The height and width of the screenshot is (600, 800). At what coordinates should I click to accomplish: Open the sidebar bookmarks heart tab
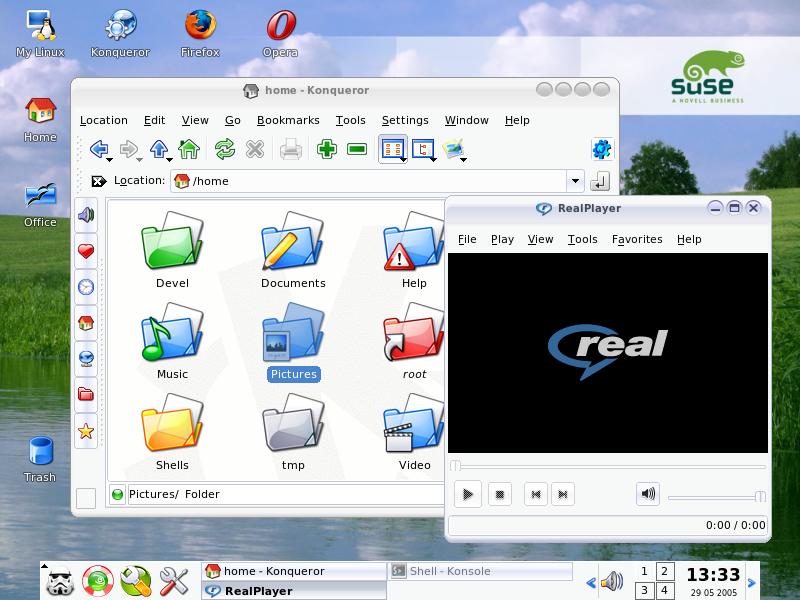86,251
